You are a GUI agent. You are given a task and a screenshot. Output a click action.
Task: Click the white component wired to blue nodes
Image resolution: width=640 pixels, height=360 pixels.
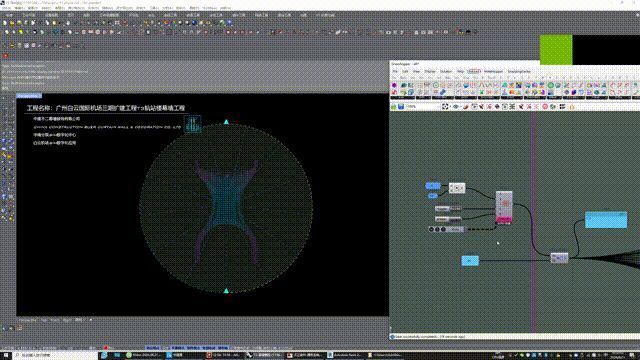tap(457, 188)
